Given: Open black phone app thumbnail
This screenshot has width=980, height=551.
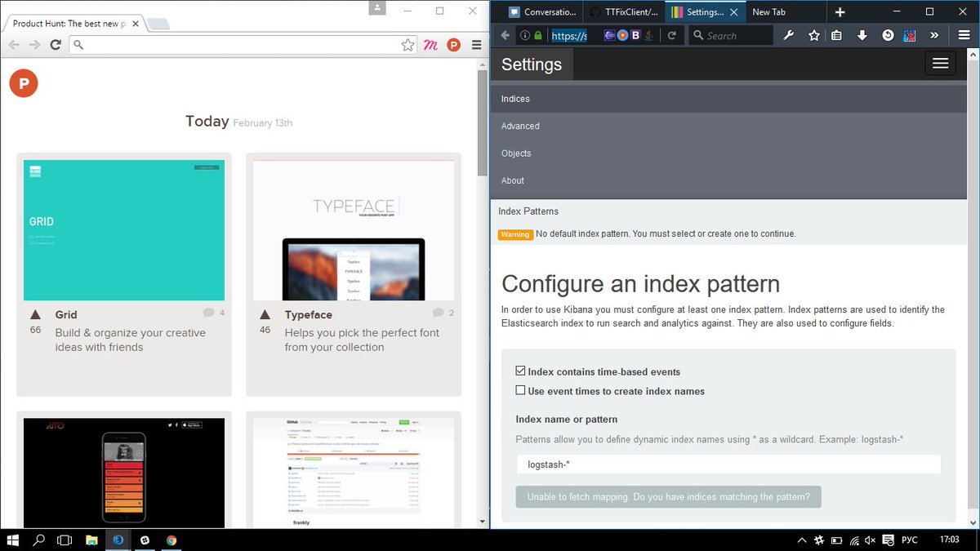Looking at the screenshot, I should (x=124, y=473).
